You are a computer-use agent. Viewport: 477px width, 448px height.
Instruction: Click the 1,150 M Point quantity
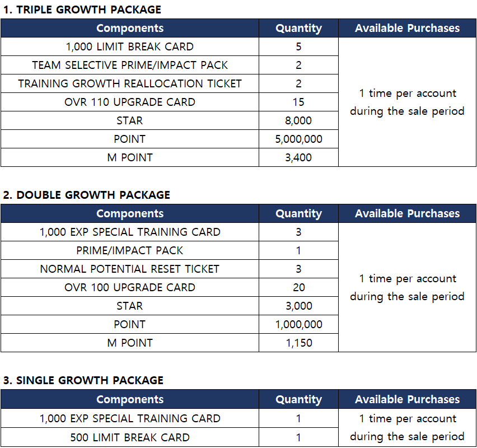point(298,343)
